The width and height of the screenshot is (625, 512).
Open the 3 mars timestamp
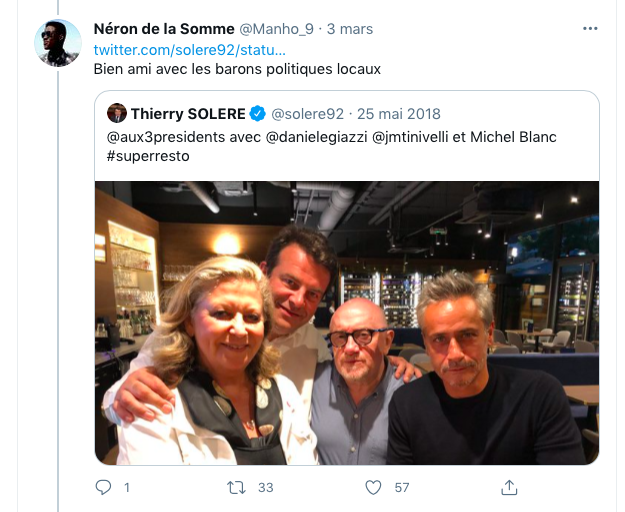(350, 29)
